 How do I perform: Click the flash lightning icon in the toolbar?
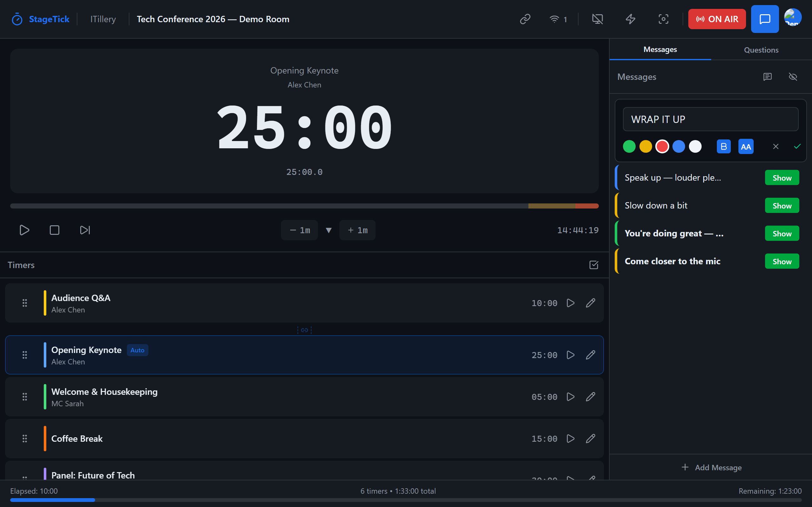631,19
